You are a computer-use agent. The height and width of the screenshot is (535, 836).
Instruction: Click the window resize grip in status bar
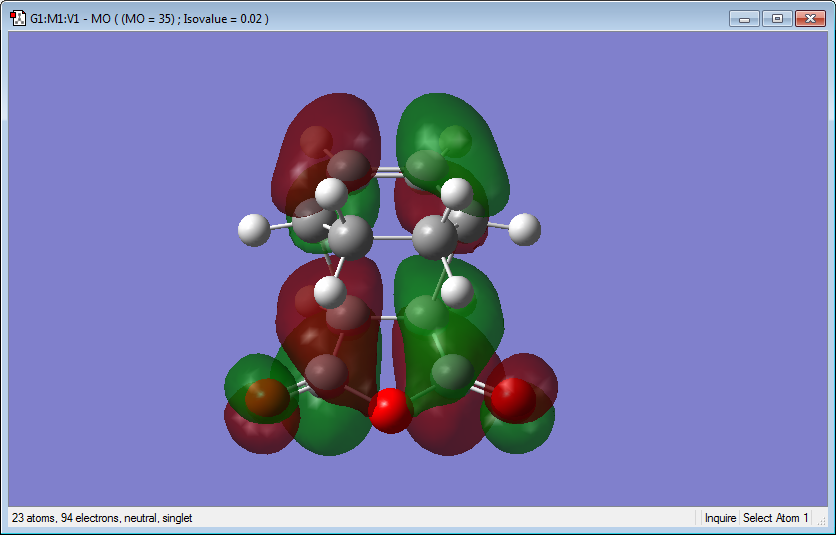click(822, 520)
